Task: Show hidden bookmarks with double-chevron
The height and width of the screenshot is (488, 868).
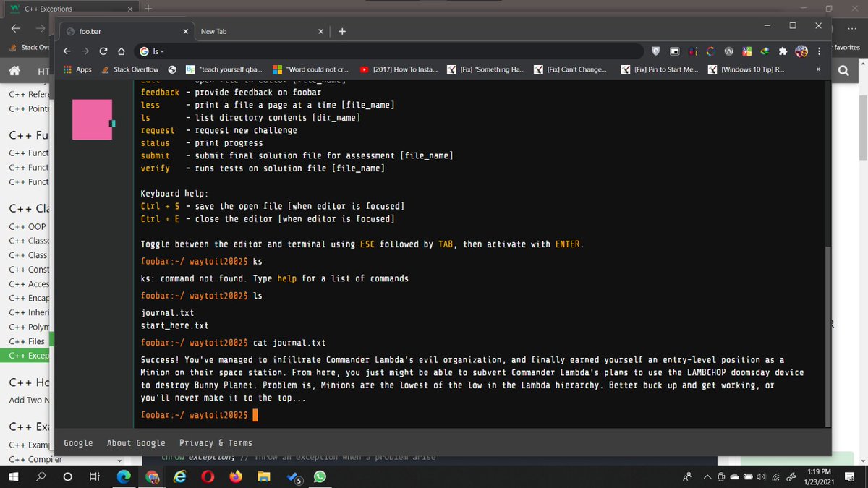Action: (819, 69)
